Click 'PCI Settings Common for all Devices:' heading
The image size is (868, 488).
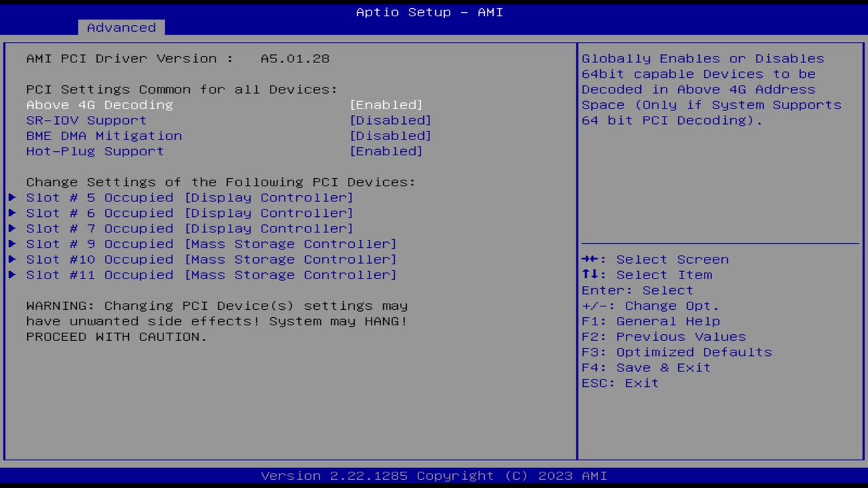point(182,89)
